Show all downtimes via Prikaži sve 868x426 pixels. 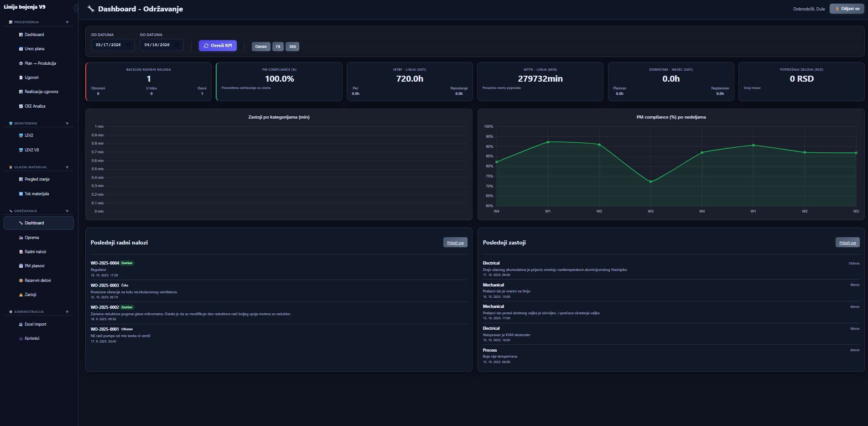847,242
